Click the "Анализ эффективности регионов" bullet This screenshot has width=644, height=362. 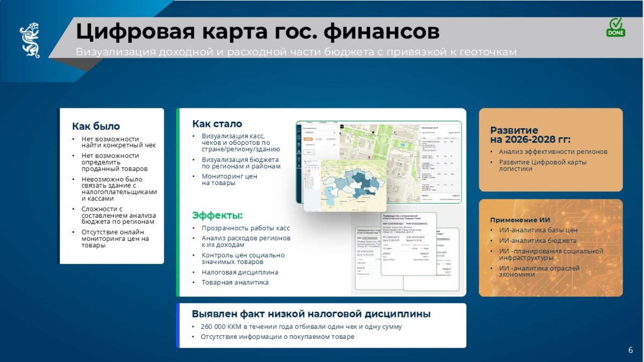[x=553, y=152]
